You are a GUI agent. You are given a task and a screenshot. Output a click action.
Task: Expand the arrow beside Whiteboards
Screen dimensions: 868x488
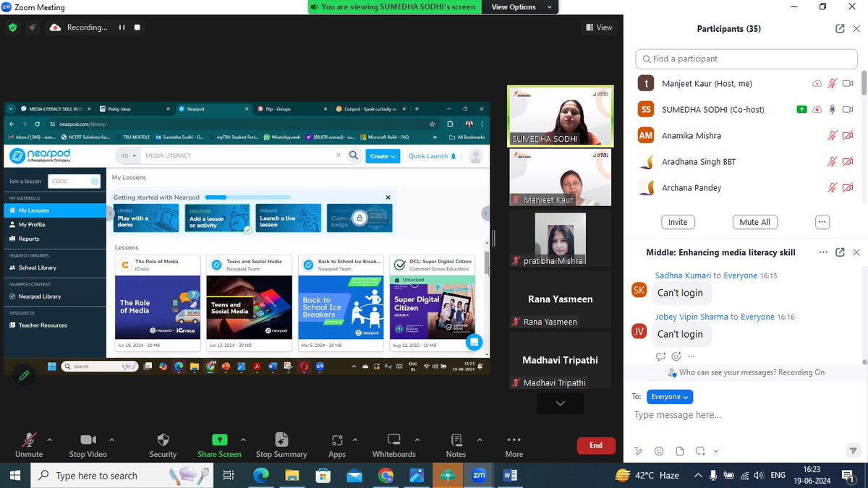coord(419,439)
